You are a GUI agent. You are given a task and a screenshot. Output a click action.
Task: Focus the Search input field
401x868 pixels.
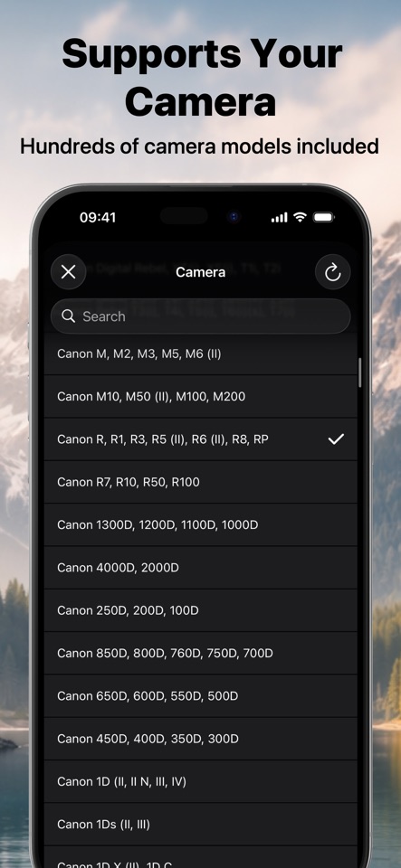[201, 316]
